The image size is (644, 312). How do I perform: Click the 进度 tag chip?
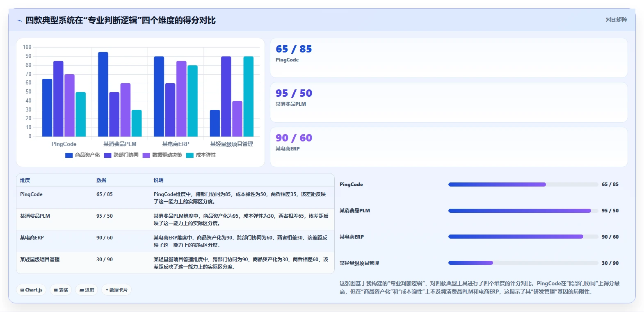[87, 290]
